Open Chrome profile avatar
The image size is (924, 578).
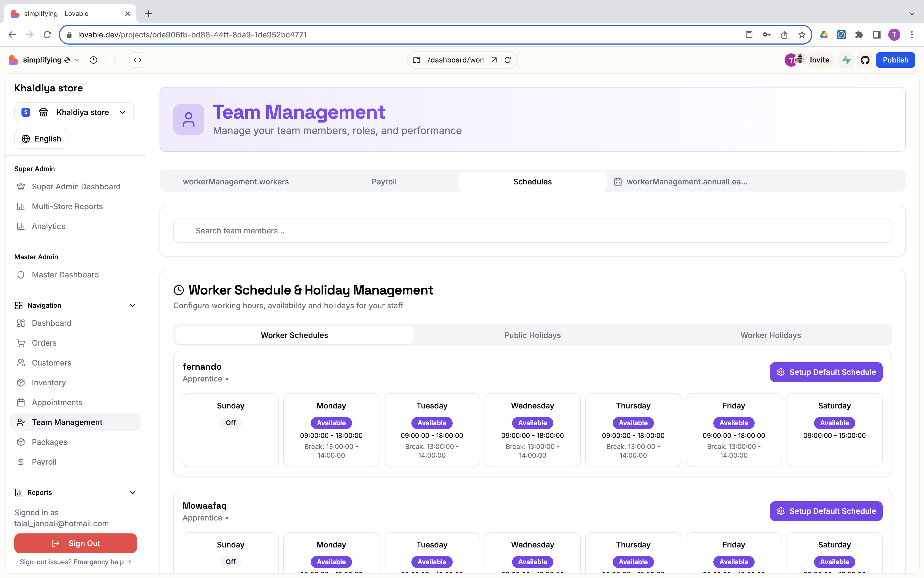click(894, 35)
